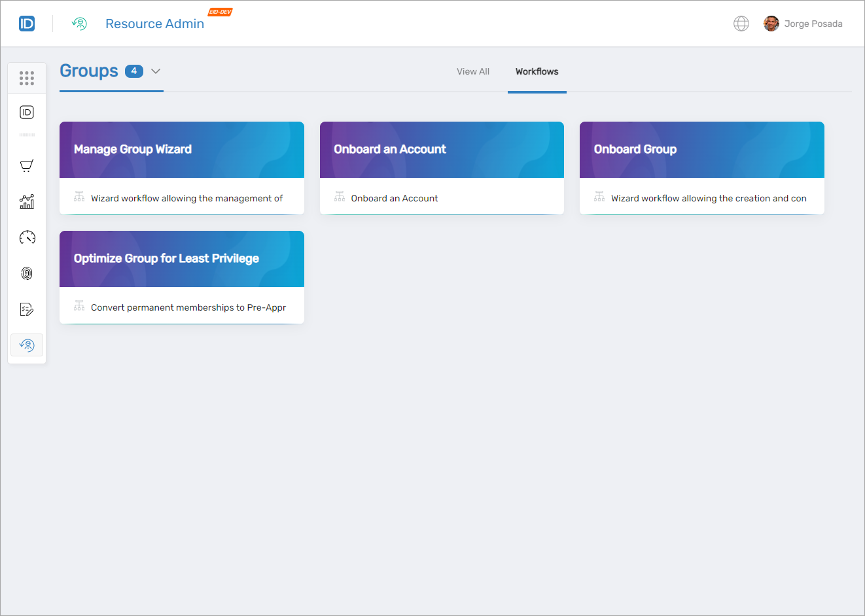Open the apps grid icon in sidebar
Viewport: 865px width, 616px height.
[x=27, y=78]
